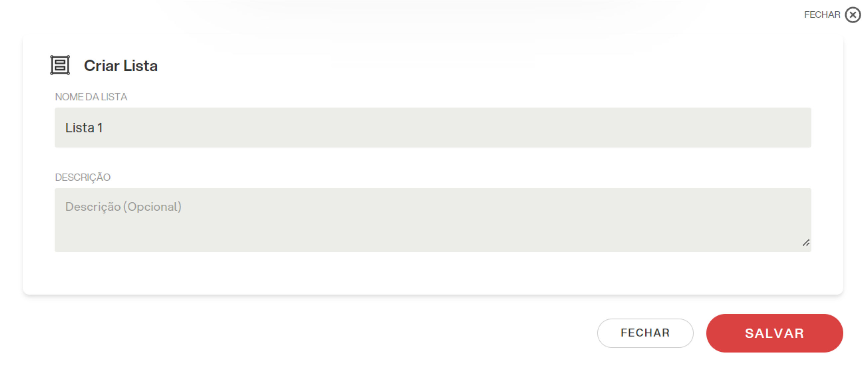Screen dimensions: 868x375
Task: Dismiss the dialog via the X circle
Action: tap(853, 15)
